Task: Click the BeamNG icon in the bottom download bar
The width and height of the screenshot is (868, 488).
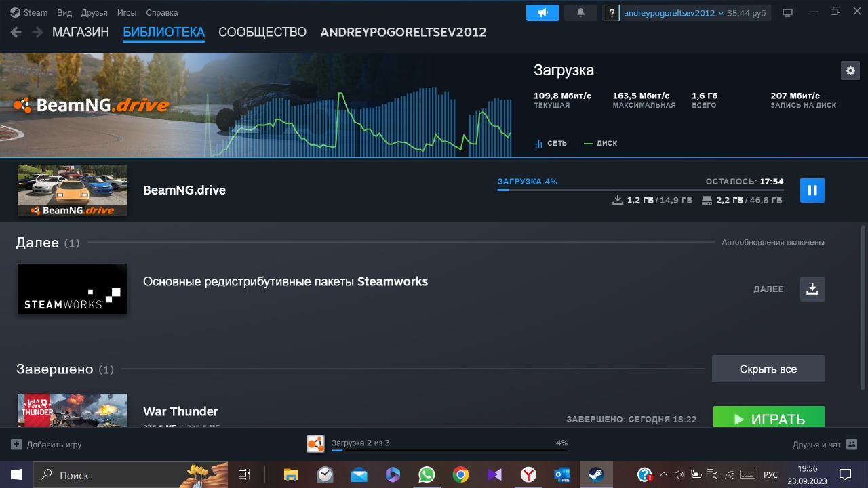Action: click(316, 444)
